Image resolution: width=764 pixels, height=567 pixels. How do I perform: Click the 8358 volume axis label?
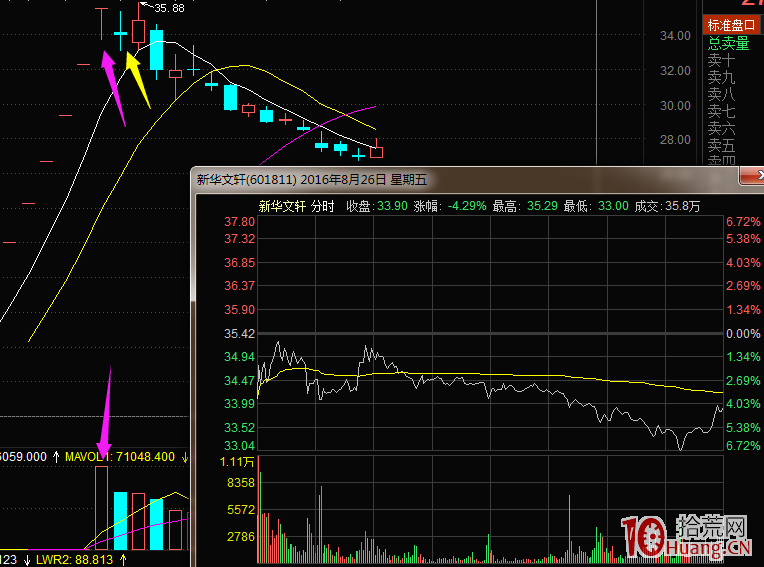pyautogui.click(x=241, y=483)
